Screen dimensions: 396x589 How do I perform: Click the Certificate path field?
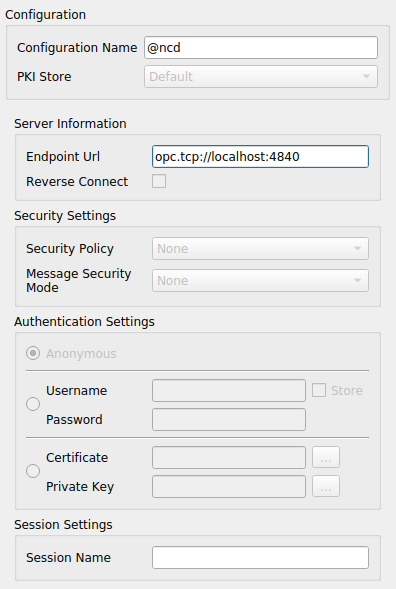point(229,457)
